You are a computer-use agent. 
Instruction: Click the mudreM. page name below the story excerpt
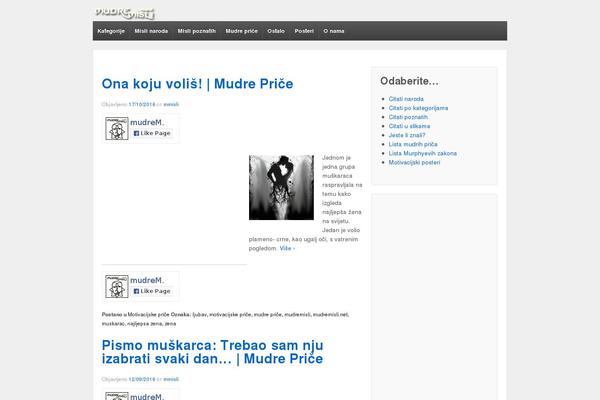click(x=147, y=280)
